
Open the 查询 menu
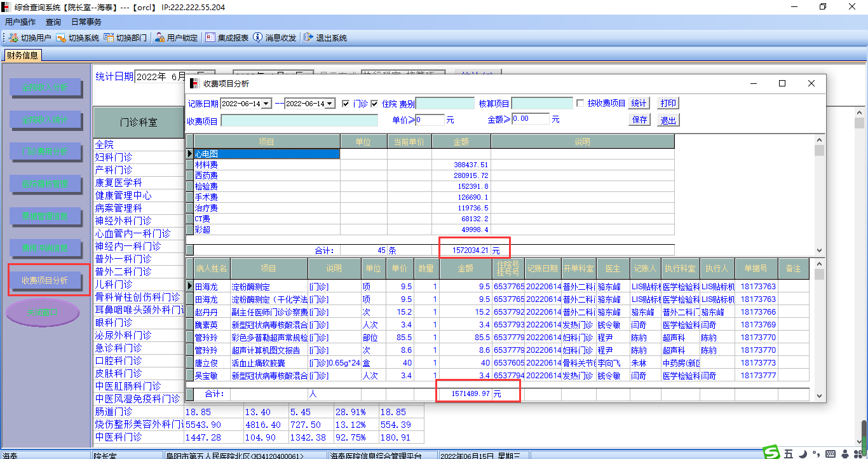coord(53,22)
